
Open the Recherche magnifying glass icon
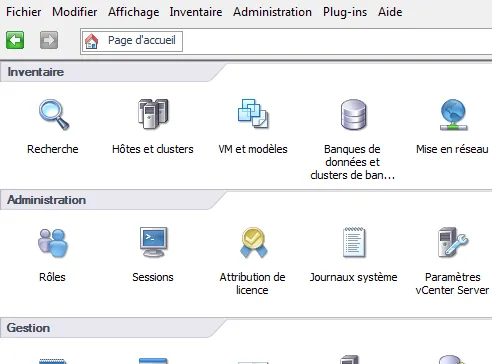point(54,114)
